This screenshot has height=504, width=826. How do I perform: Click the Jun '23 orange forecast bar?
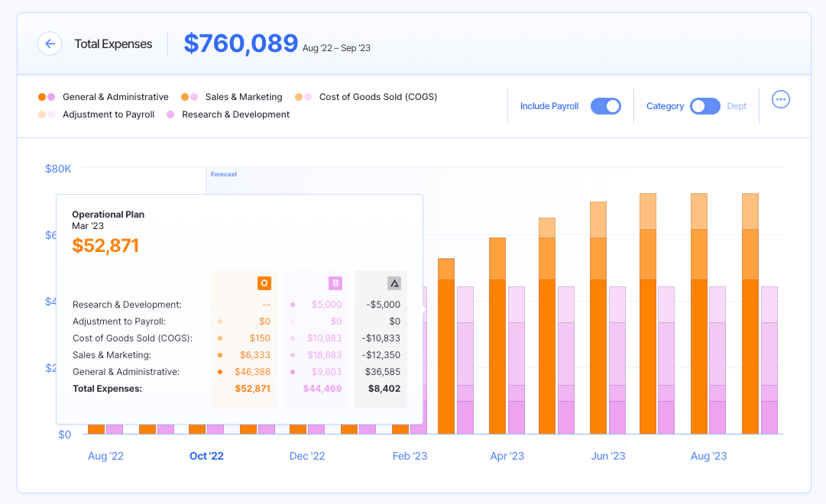point(598,344)
